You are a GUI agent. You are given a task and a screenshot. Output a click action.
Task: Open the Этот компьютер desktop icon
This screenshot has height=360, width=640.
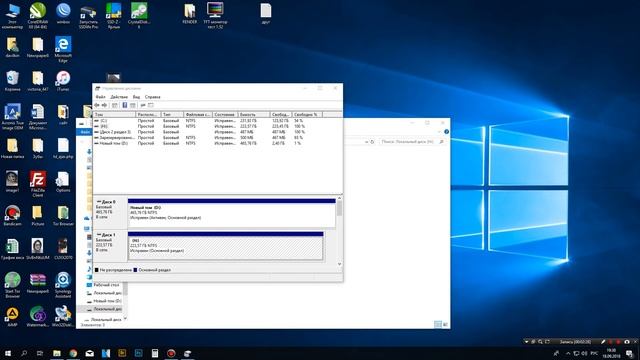click(x=12, y=16)
